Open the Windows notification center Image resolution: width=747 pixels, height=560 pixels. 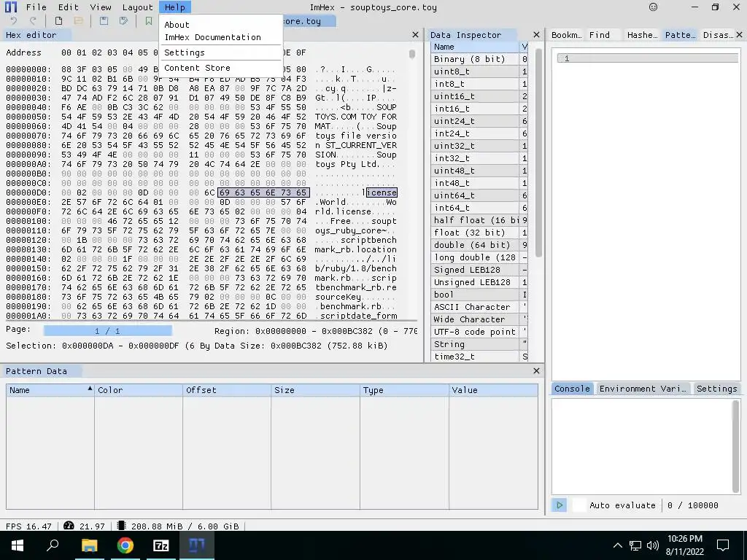(x=723, y=545)
